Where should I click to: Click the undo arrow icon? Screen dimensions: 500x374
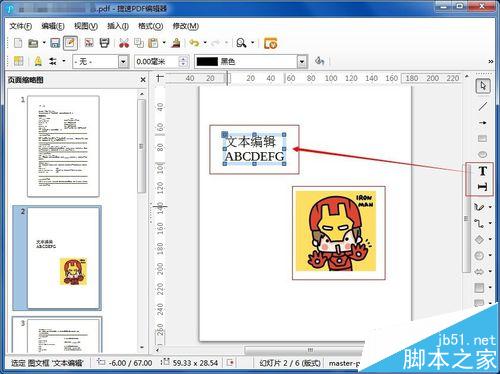pyautogui.click(x=194, y=43)
